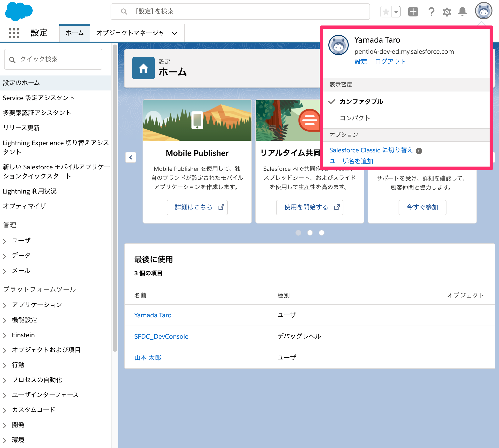Click the Salesforce cloud logo
499x448 pixels.
pos(19,12)
